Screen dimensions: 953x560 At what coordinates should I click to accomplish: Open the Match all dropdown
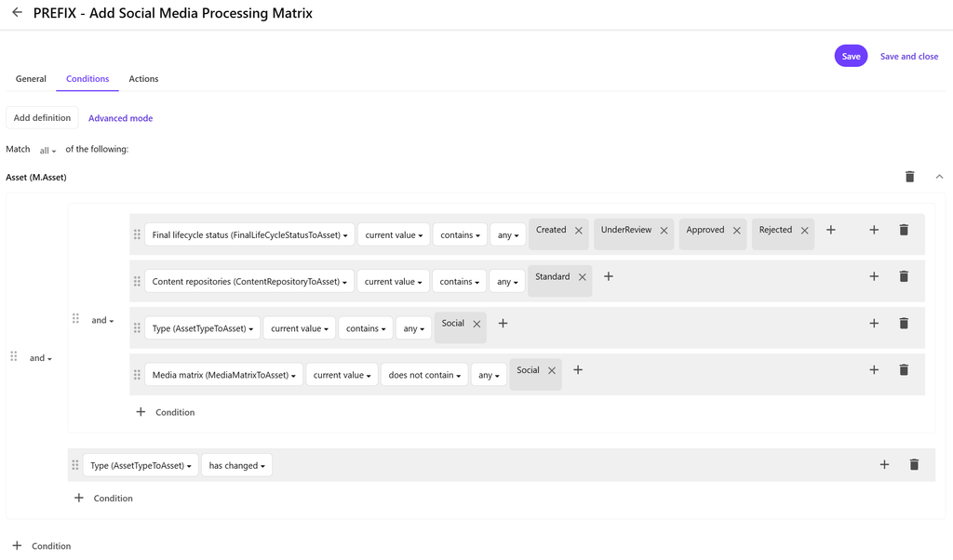[47, 150]
